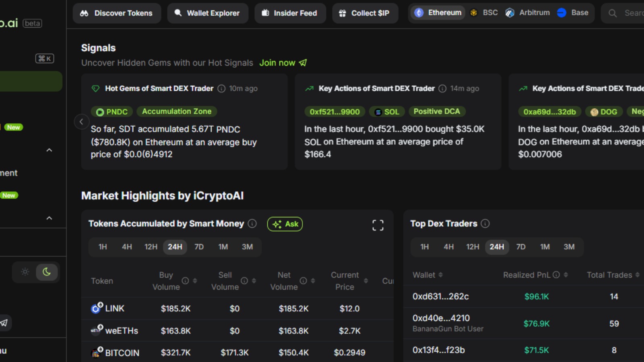The height and width of the screenshot is (362, 644).
Task: Select 12H in Top Dex Traders timeframe
Action: [473, 247]
